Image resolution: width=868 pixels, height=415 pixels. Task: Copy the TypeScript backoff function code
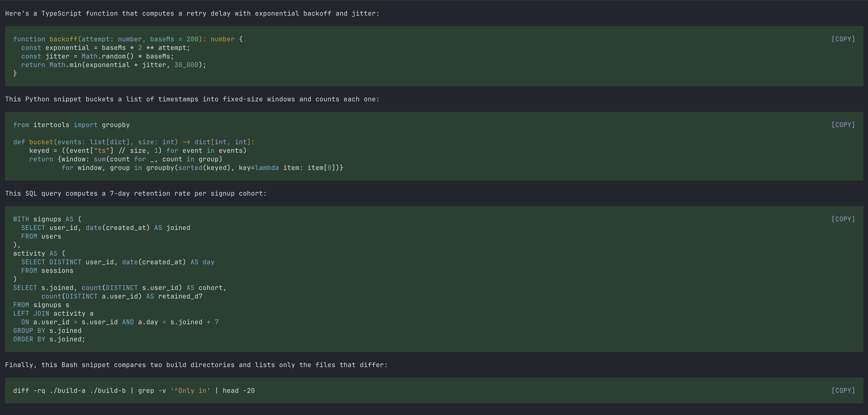843,39
